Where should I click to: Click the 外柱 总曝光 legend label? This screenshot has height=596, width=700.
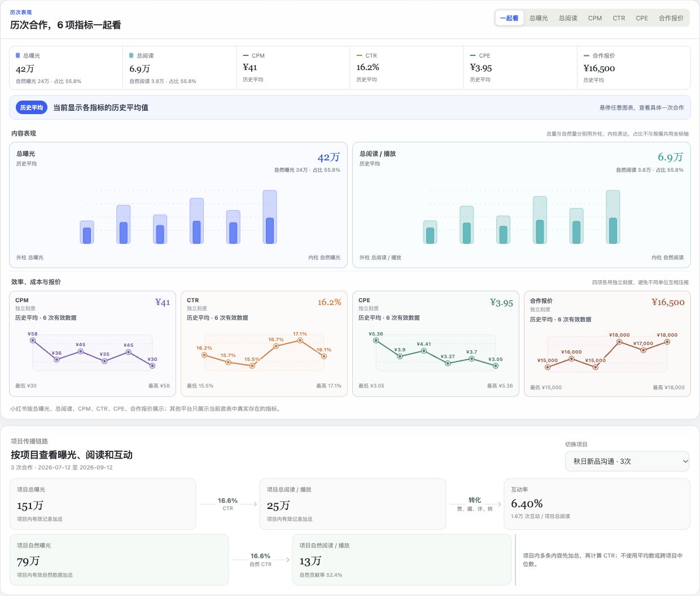30,258
